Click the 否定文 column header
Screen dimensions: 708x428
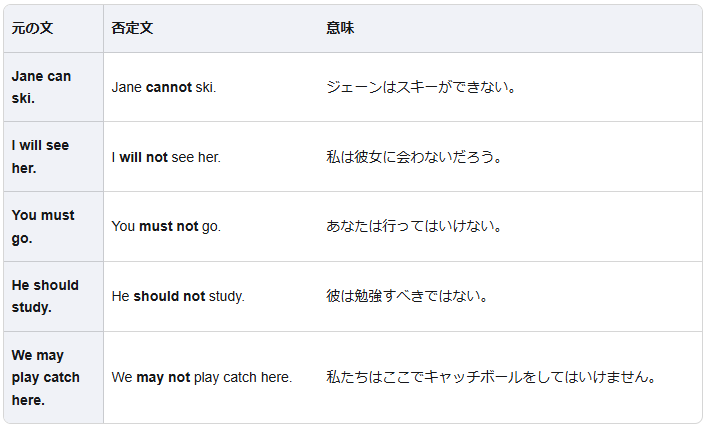132,29
